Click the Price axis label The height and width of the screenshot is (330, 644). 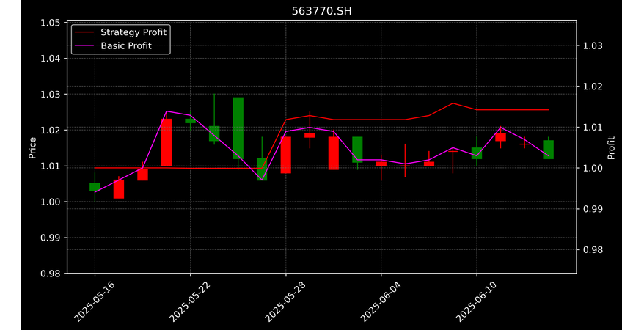[x=32, y=147]
